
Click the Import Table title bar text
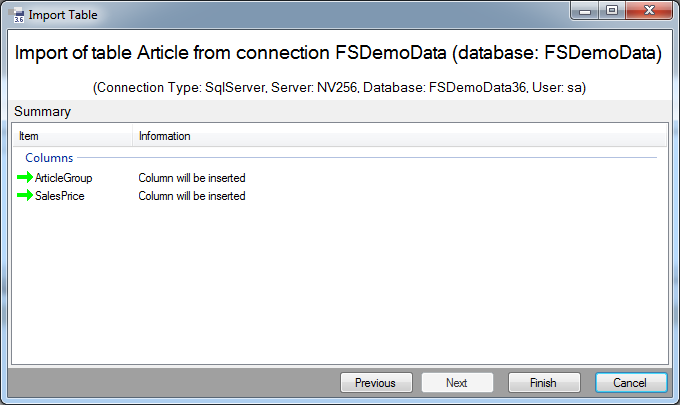(63, 15)
